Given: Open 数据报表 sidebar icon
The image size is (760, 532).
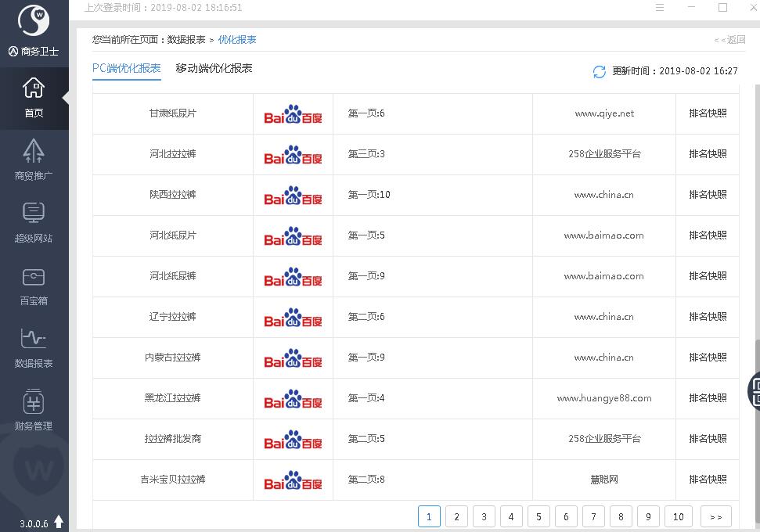Looking at the screenshot, I should coord(34,347).
